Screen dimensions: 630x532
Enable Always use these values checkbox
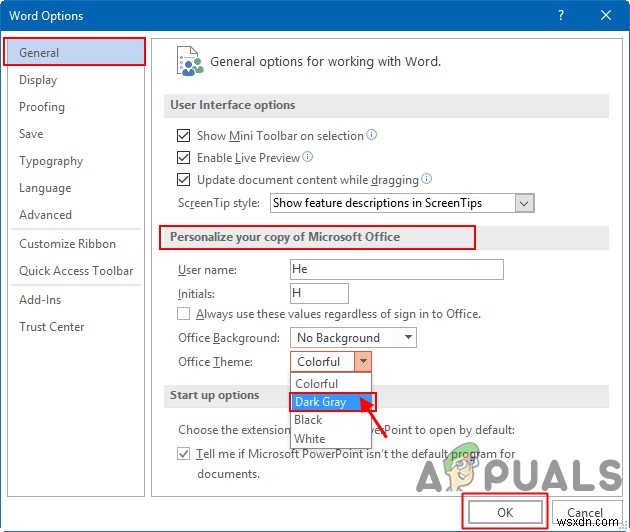coord(184,313)
